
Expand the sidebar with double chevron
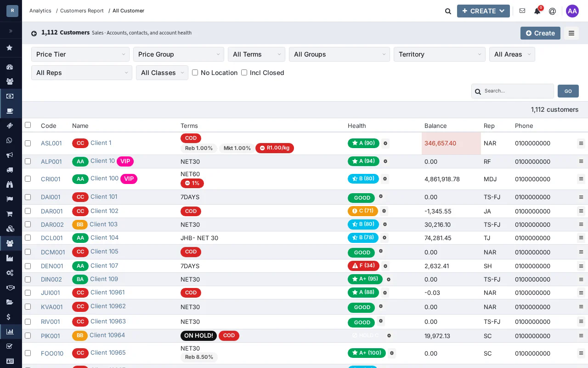[11, 31]
